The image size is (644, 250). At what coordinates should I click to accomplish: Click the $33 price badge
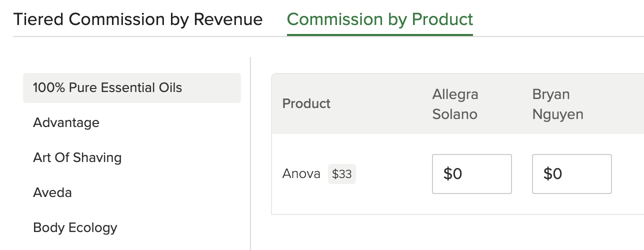click(x=342, y=174)
